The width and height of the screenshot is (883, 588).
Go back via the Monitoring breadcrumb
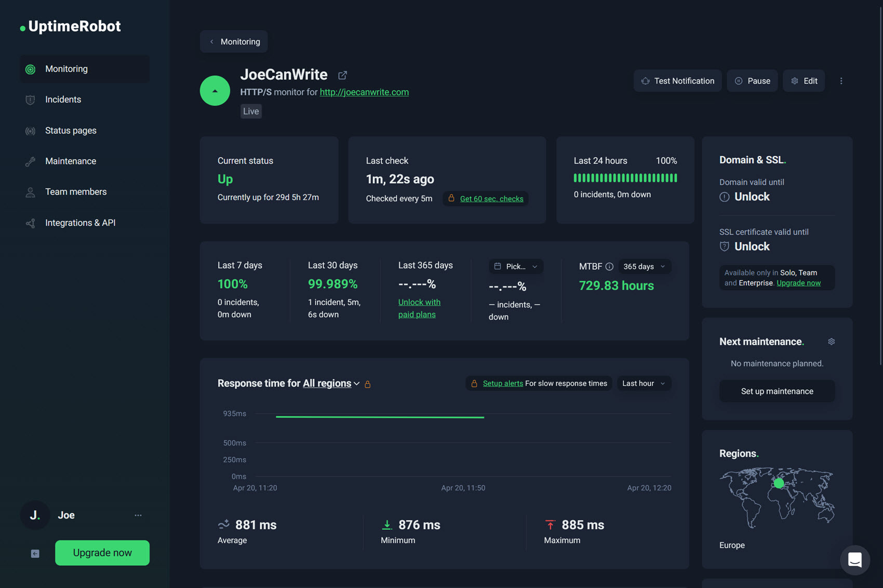click(234, 42)
